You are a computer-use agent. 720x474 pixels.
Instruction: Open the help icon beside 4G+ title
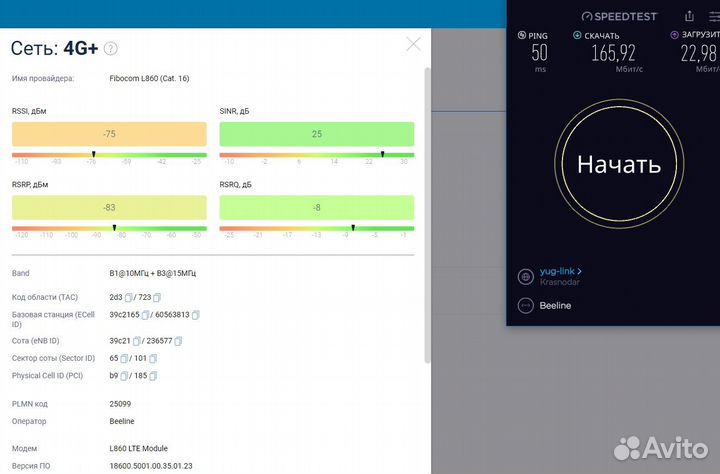point(111,48)
